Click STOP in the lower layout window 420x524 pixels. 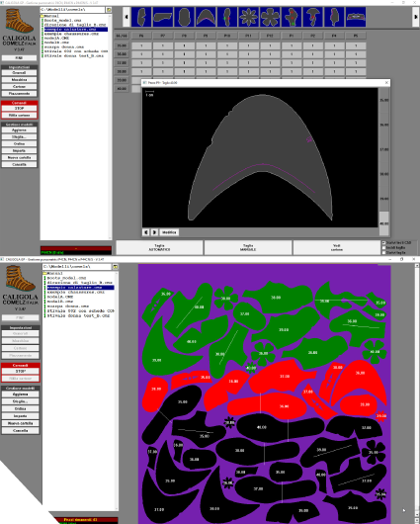[21, 372]
